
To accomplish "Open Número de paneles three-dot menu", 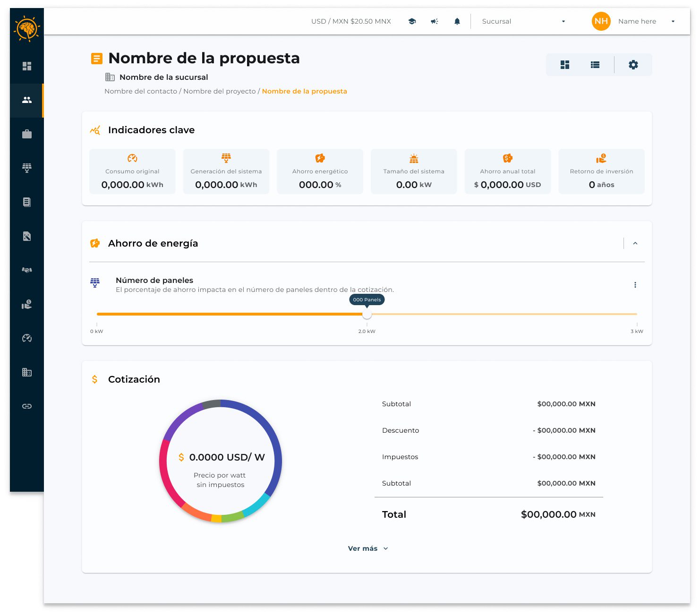I will (x=635, y=285).
